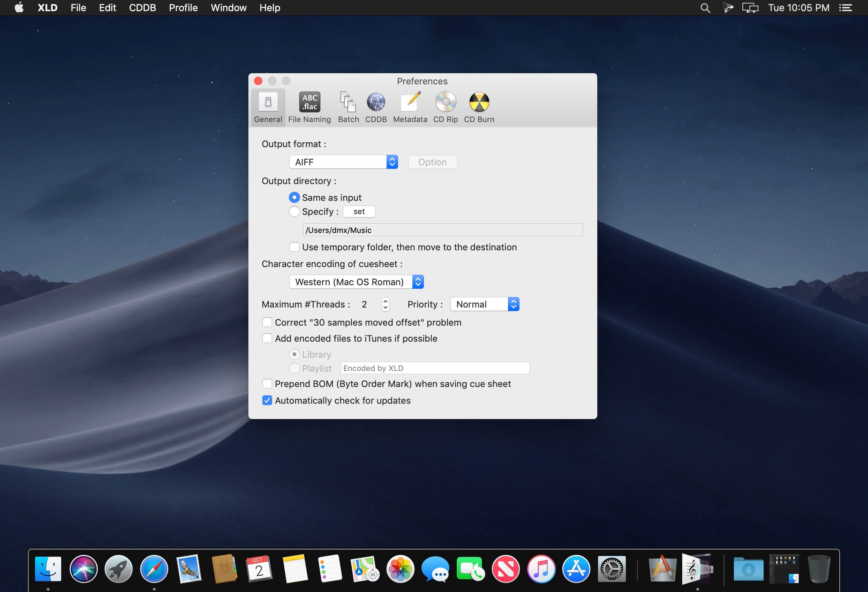This screenshot has height=592, width=868.
Task: Switch to File Naming preferences
Action: tap(309, 107)
